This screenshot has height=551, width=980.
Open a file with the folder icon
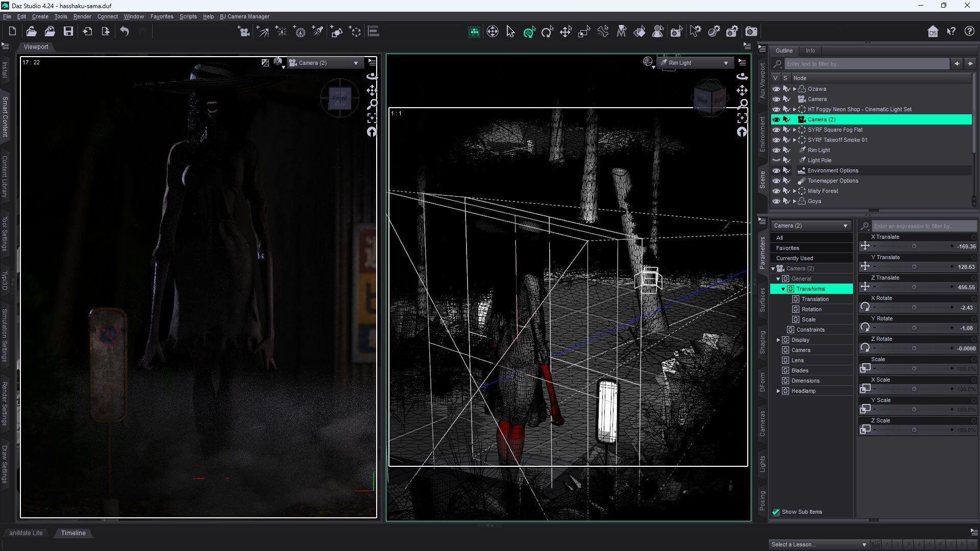31,32
